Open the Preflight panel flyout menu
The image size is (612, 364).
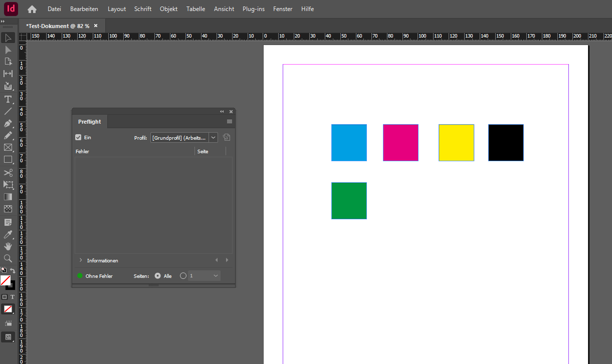[x=230, y=122]
